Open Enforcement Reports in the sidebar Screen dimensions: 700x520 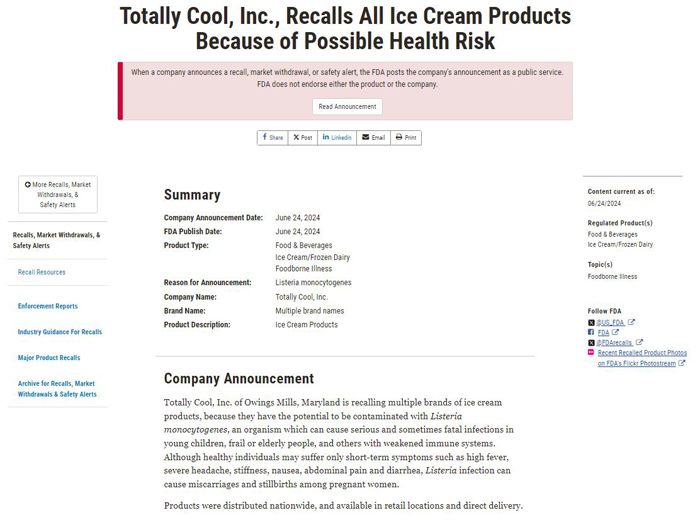pyautogui.click(x=48, y=306)
